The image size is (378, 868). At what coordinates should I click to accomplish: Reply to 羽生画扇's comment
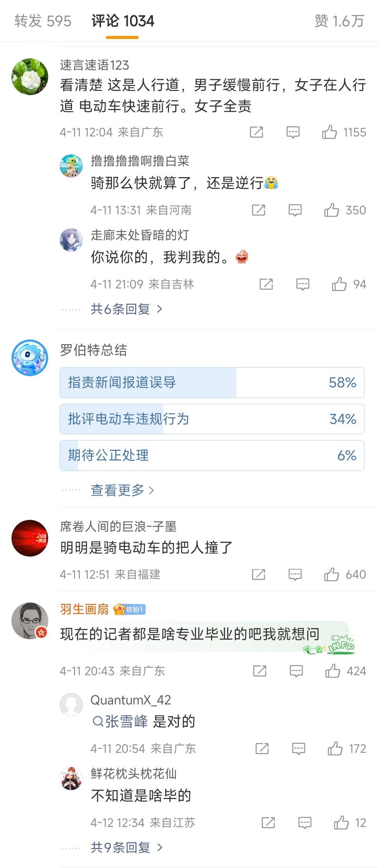point(296,671)
